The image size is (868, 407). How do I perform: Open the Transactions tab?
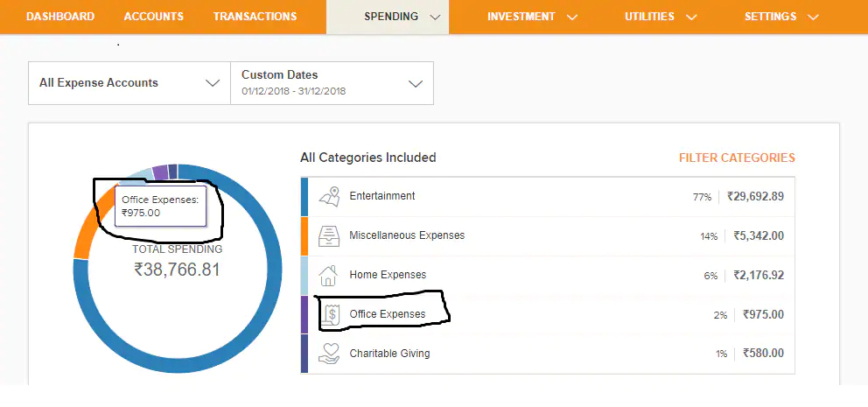(x=255, y=17)
